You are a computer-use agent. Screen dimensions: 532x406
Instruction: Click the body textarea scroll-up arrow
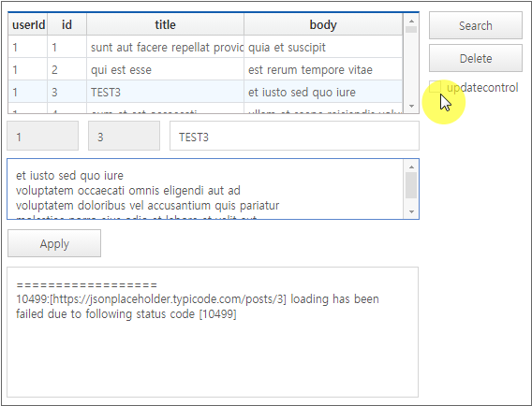click(x=411, y=167)
